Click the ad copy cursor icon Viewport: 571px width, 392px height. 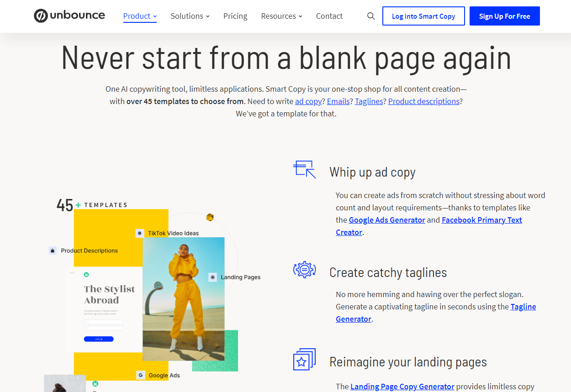pyautogui.click(x=305, y=169)
